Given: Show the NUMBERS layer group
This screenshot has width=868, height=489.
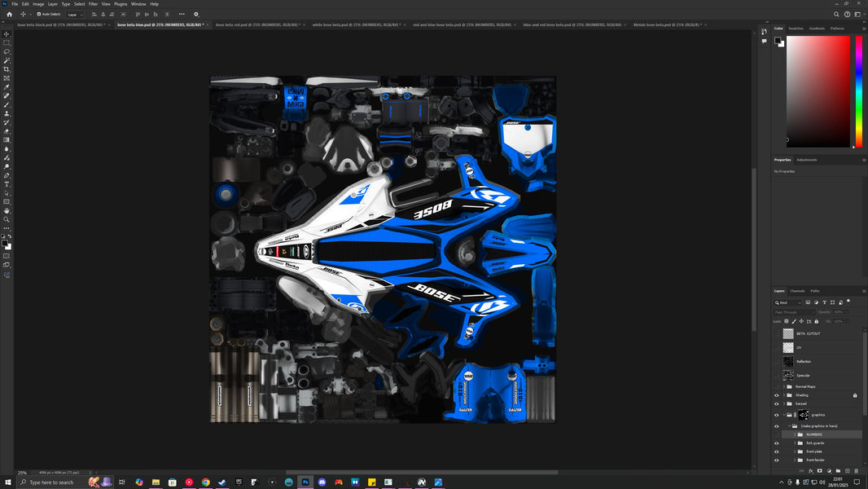Looking at the screenshot, I should 776,434.
